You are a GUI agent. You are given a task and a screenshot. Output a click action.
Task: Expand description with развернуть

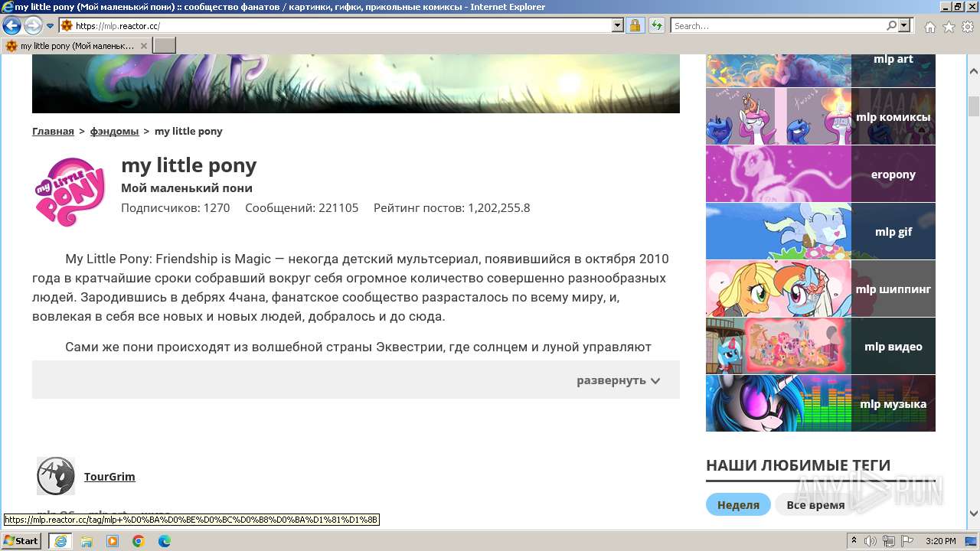(618, 380)
